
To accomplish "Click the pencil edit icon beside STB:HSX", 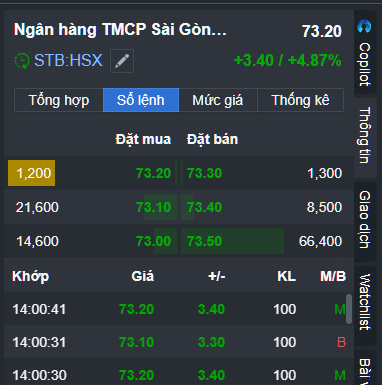I will coord(122,61).
